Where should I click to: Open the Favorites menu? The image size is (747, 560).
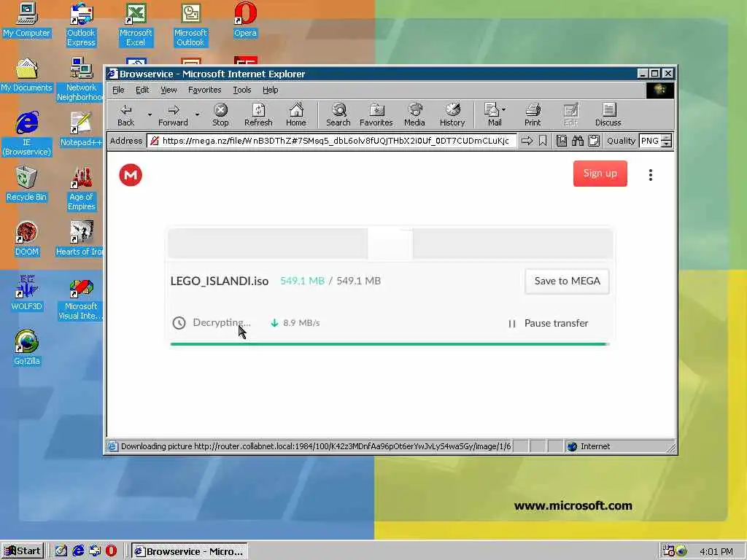click(x=205, y=90)
